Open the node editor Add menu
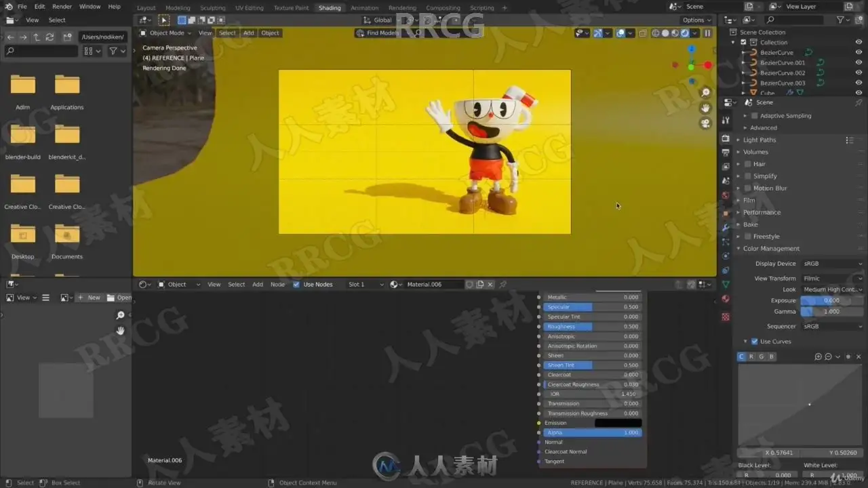This screenshot has width=868, height=488. tap(258, 285)
